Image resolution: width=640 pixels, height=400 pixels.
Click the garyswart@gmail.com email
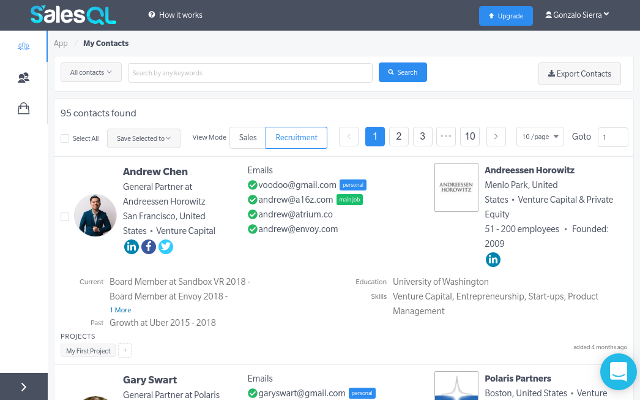pos(302,393)
